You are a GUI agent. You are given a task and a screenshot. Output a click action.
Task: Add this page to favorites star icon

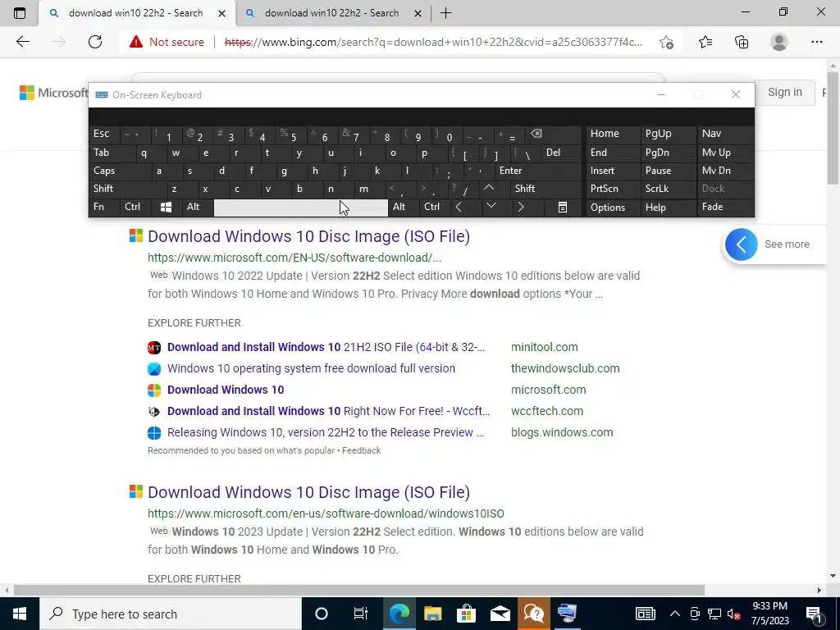pos(666,42)
